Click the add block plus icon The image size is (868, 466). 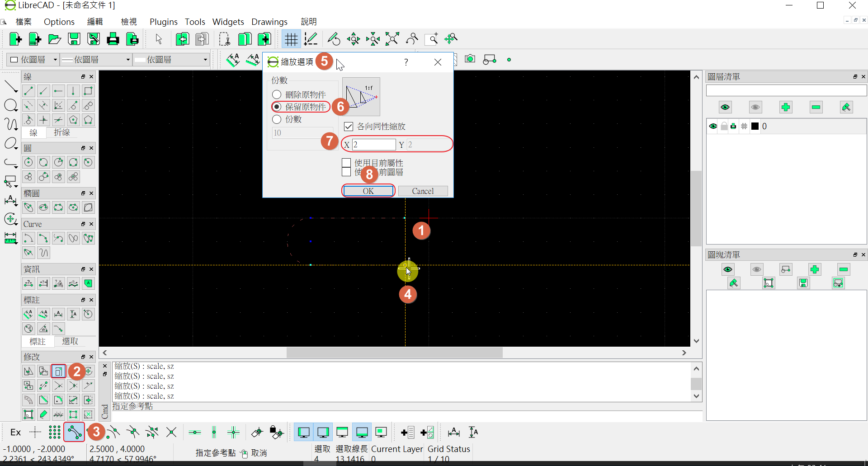click(x=815, y=269)
